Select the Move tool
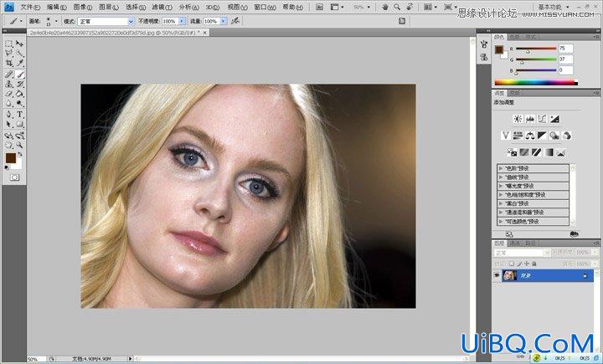This screenshot has width=603, height=364. 19,44
